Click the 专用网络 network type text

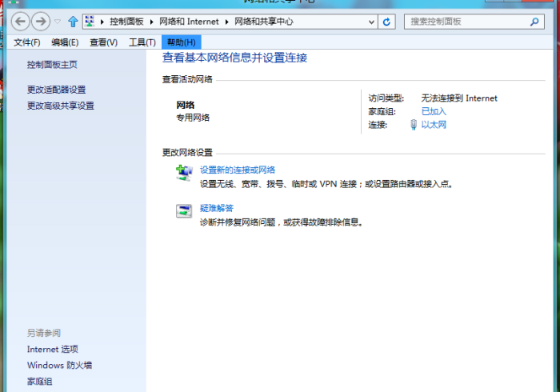click(193, 118)
